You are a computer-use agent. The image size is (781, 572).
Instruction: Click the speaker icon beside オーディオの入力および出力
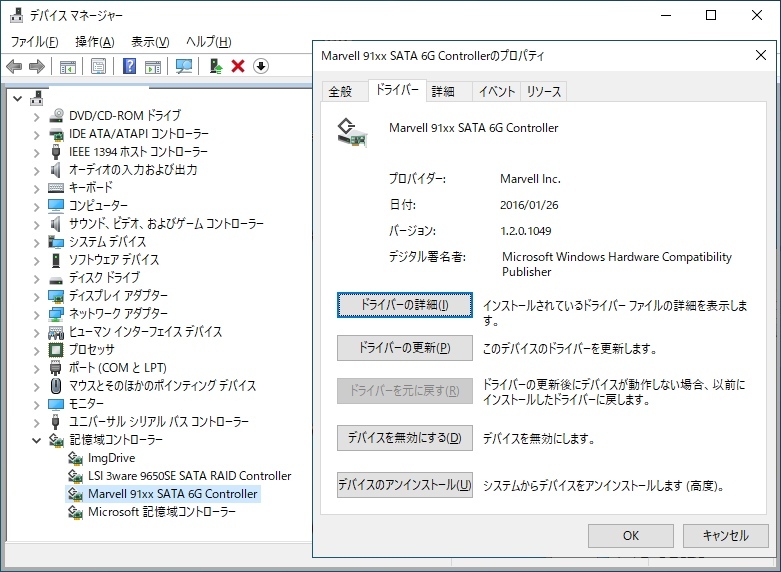pos(56,170)
